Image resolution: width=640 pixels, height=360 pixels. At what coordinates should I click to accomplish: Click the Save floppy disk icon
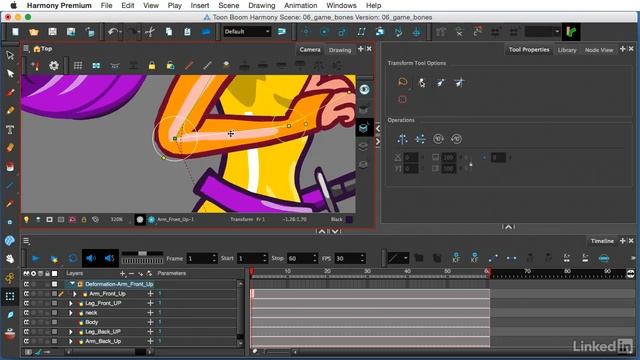point(52,32)
